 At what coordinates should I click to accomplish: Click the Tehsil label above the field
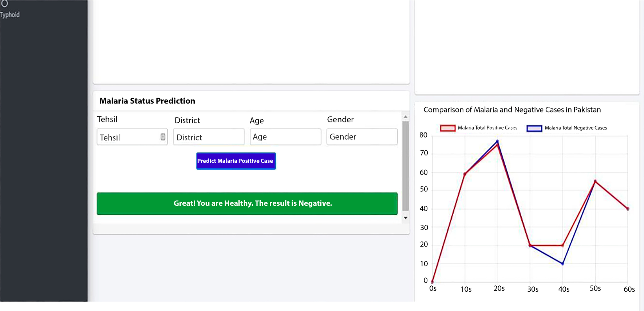point(107,119)
